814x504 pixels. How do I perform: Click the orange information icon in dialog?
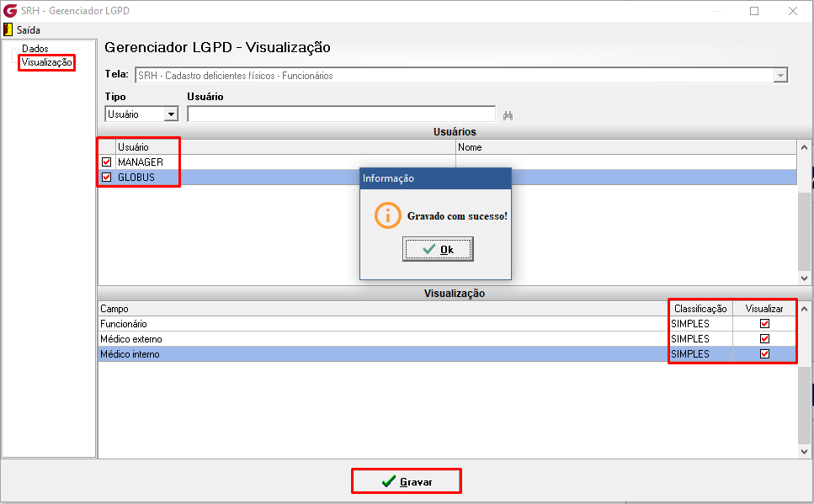point(388,215)
